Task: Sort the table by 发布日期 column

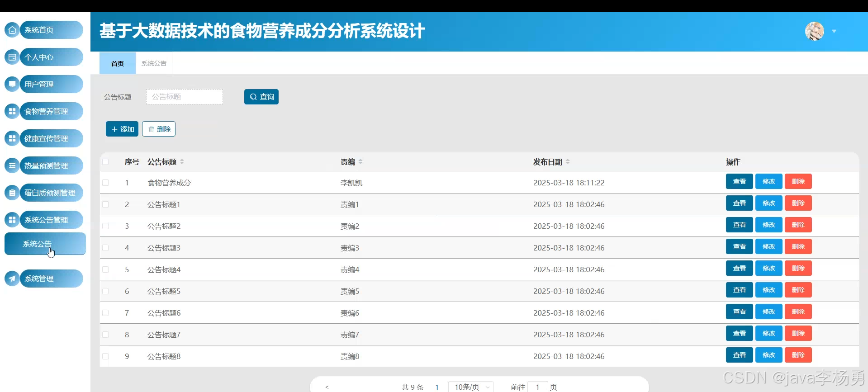Action: pos(568,161)
